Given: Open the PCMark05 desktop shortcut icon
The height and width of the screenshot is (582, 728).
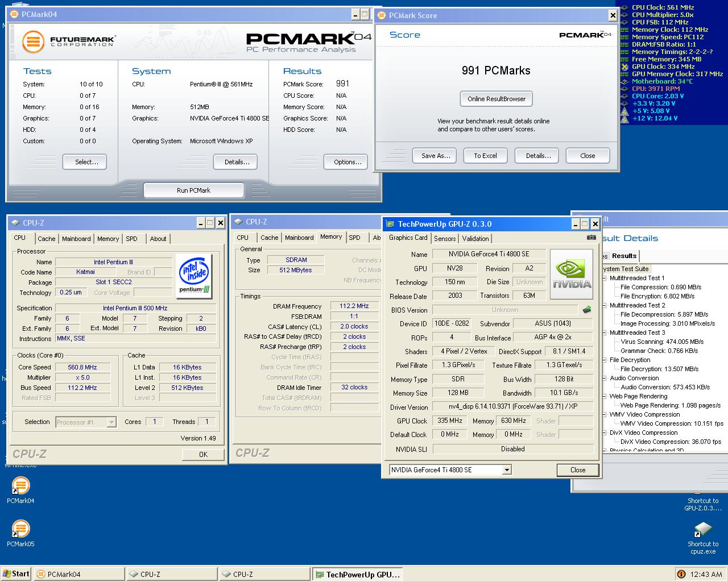Looking at the screenshot, I should (20, 529).
